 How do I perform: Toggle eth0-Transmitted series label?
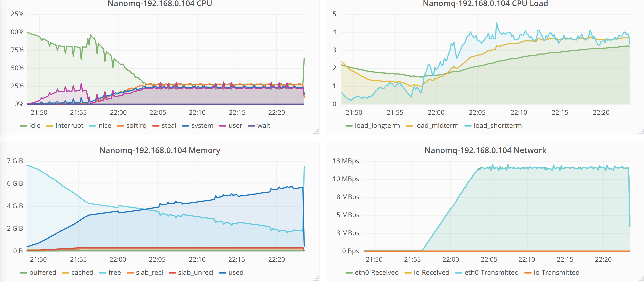491,273
